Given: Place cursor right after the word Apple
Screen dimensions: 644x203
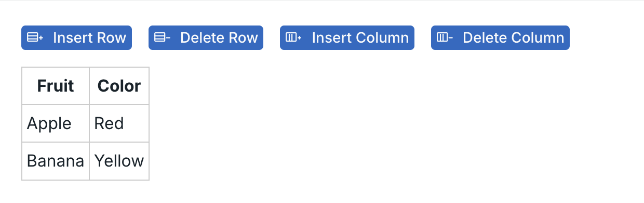Looking at the screenshot, I should (x=72, y=124).
